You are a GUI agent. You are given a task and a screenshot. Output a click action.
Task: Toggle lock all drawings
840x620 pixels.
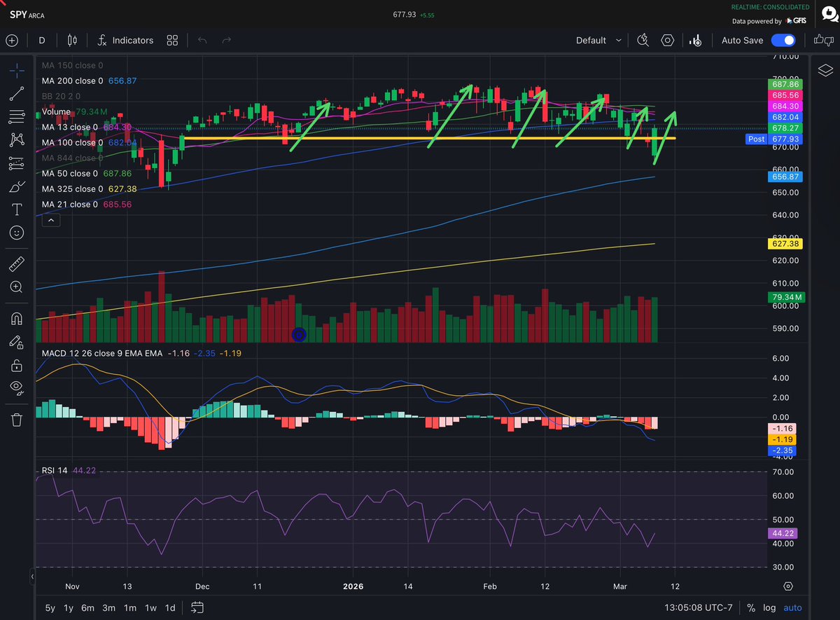pyautogui.click(x=17, y=365)
